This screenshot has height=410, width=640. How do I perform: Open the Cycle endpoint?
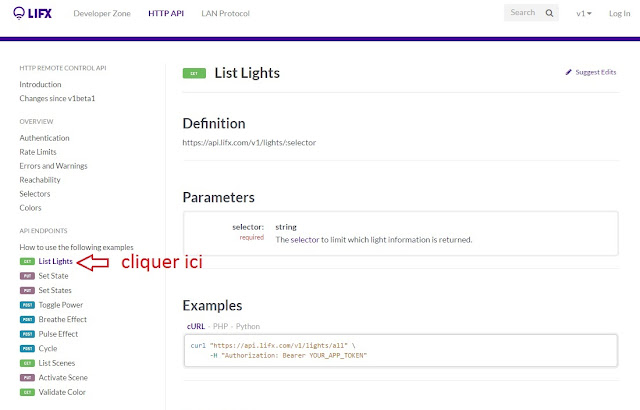48,349
